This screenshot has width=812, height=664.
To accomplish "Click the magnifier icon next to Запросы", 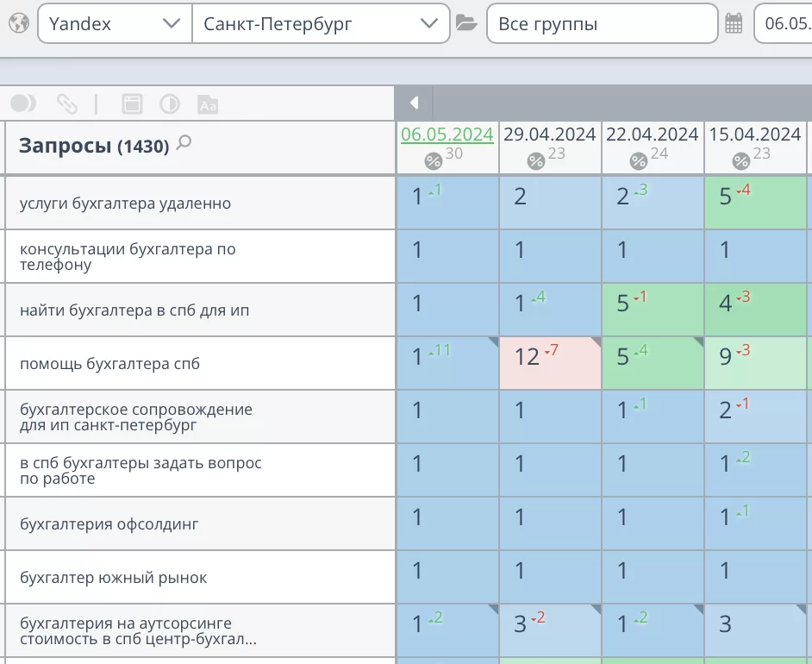I will (x=184, y=144).
